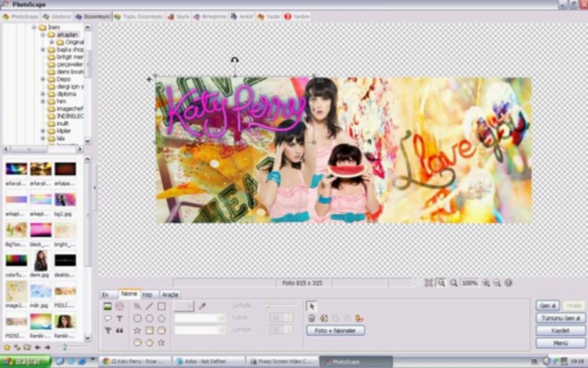Click the zoom in plus magnifier
This screenshot has height=368, width=588.
click(x=485, y=283)
